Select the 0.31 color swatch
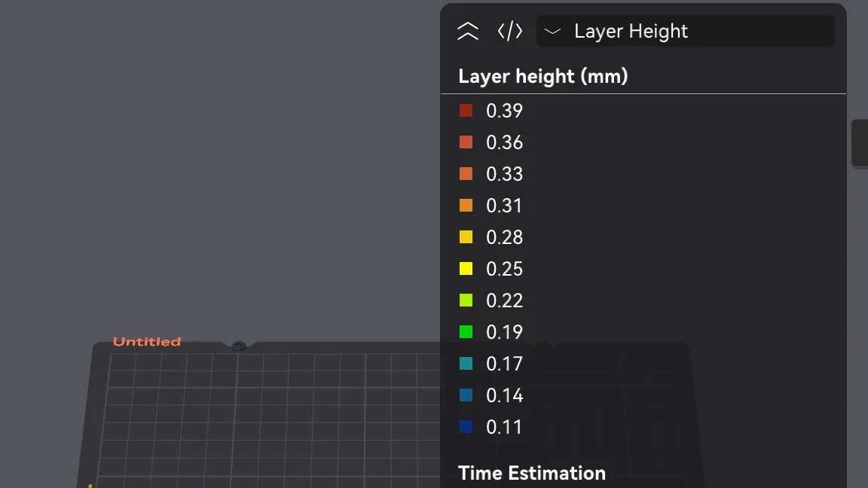The image size is (868, 488). (466, 206)
